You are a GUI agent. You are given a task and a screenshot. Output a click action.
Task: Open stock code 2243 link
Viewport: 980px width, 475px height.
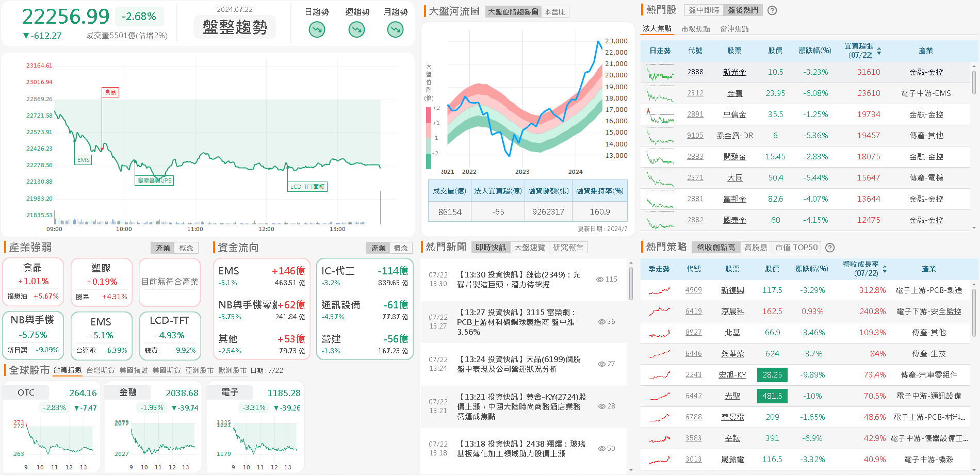click(694, 375)
